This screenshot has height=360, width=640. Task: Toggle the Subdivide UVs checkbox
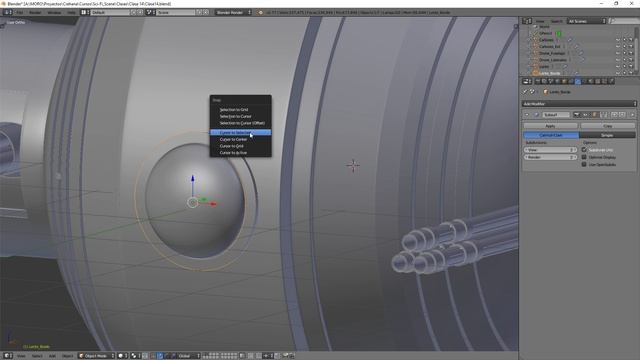(x=584, y=150)
